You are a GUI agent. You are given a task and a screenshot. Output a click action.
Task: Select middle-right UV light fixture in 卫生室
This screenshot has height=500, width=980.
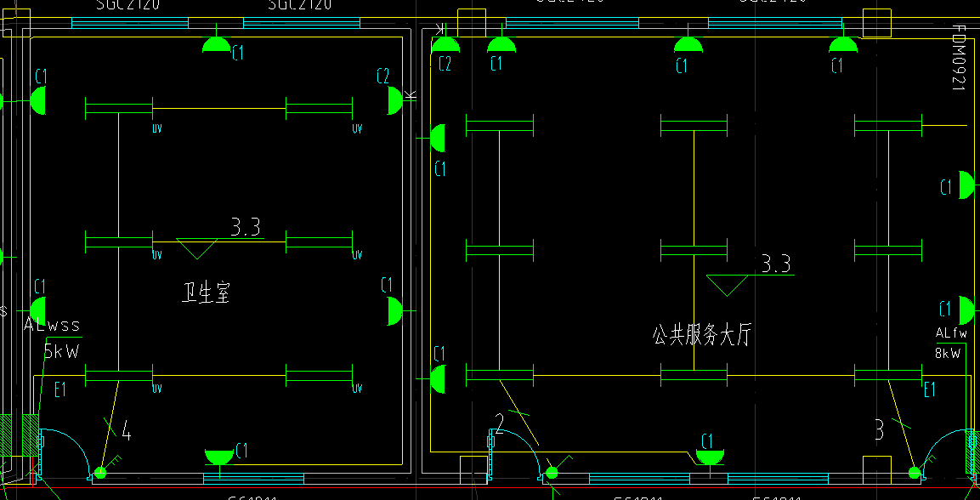[x=320, y=241]
